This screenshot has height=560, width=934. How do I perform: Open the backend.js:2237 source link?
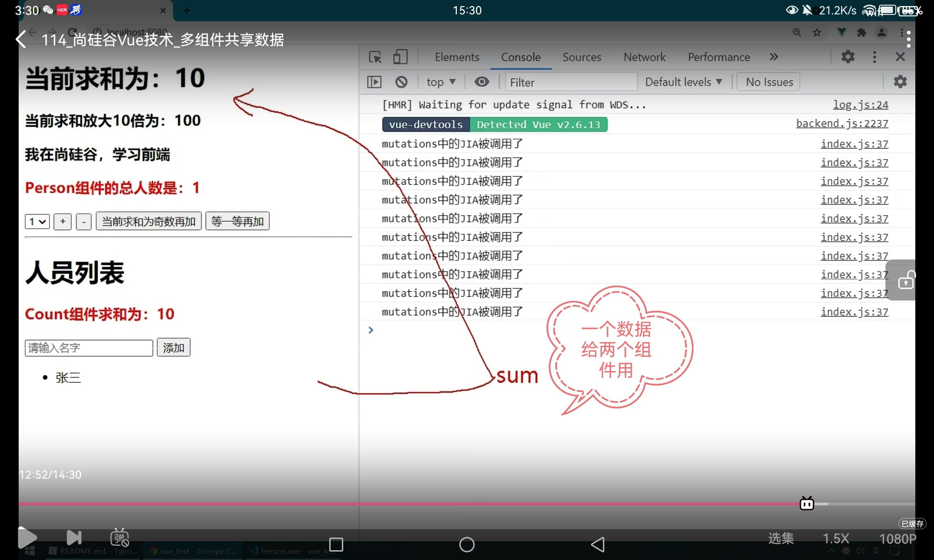[842, 124]
